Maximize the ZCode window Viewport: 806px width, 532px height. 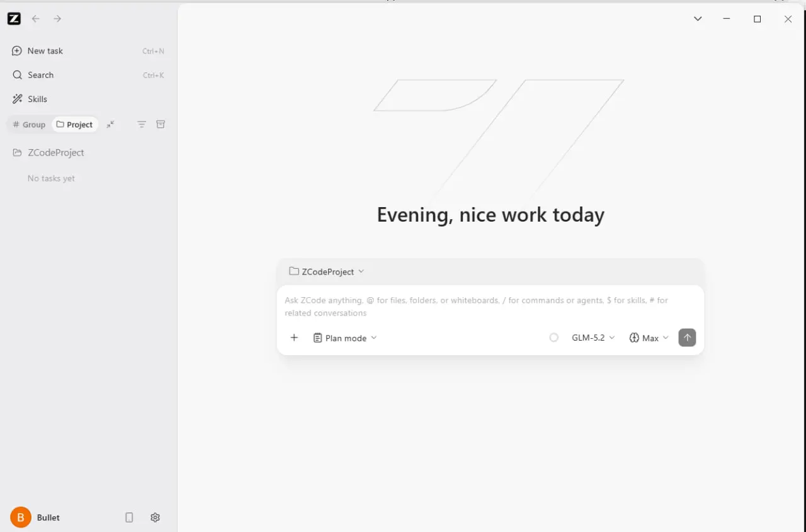[758, 19]
